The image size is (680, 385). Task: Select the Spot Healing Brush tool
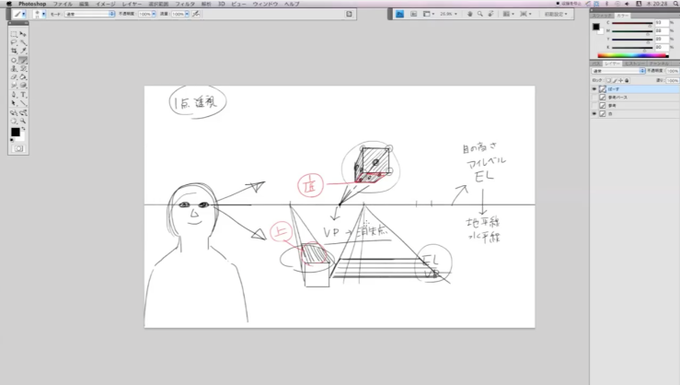pos(14,60)
